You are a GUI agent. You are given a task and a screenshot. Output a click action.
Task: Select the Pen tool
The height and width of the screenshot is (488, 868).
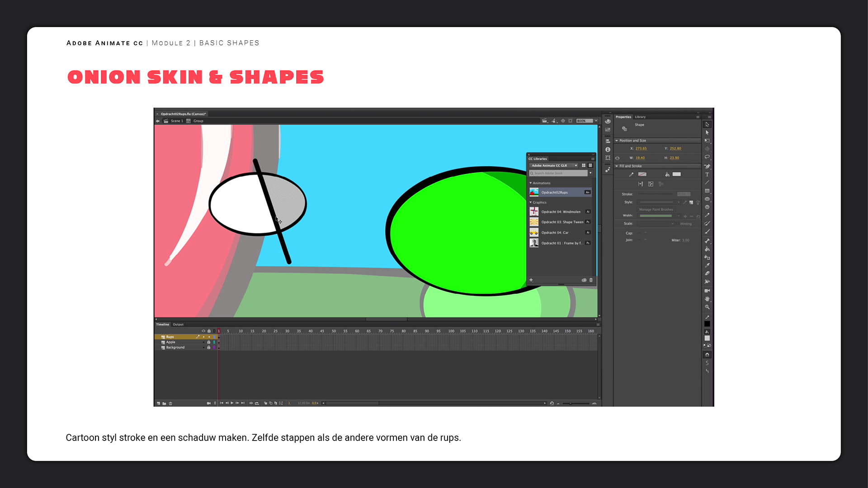coord(707,166)
